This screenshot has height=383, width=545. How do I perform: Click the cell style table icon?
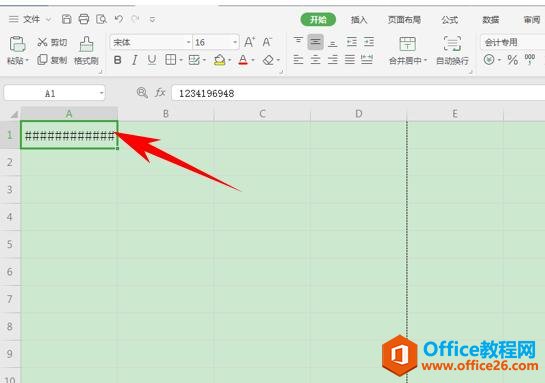point(194,60)
